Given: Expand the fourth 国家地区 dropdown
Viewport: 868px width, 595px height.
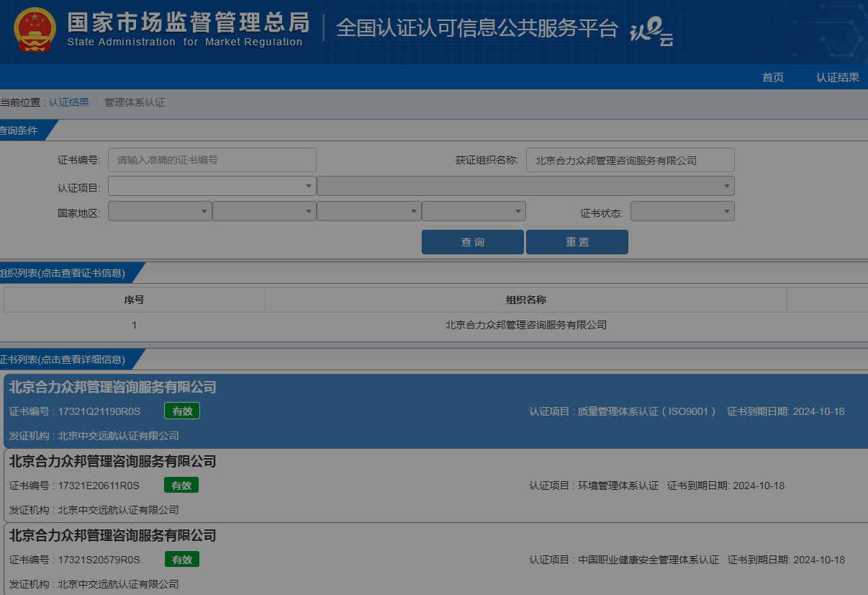Looking at the screenshot, I should (x=474, y=211).
